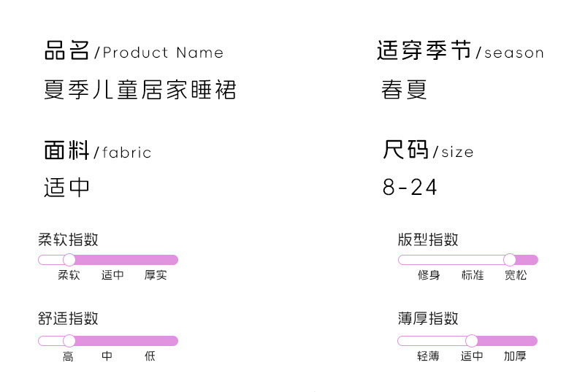Click the 版型指数 slider handle
Screen dimensions: 577x392
click(x=510, y=260)
